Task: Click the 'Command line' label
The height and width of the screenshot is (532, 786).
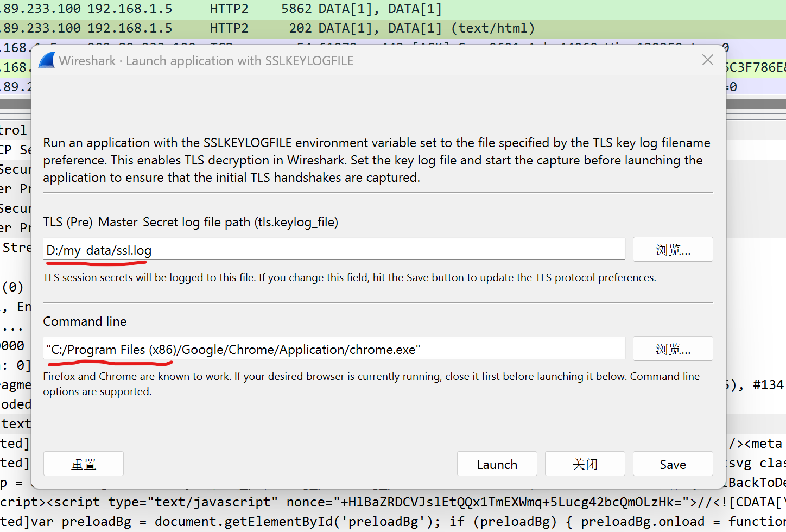Action: (85, 321)
